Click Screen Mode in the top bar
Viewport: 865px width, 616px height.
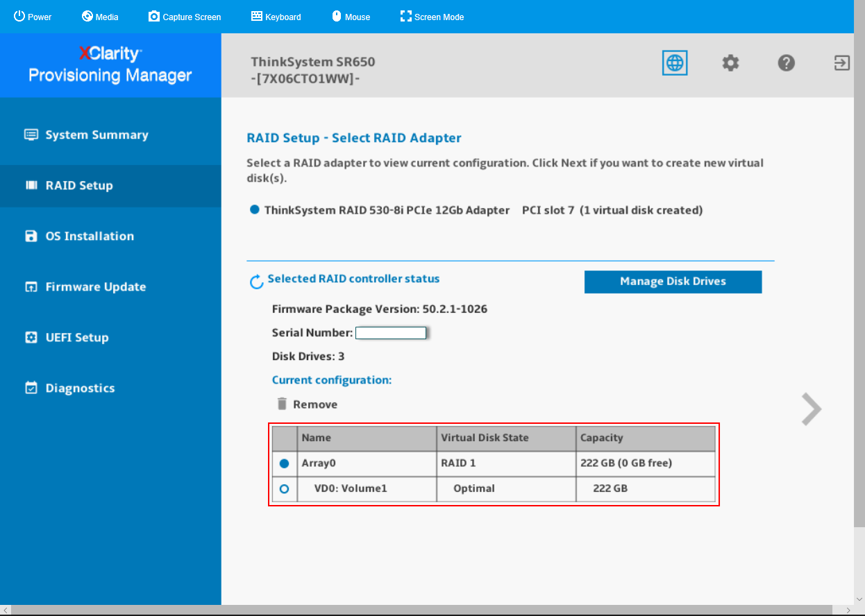pos(432,17)
